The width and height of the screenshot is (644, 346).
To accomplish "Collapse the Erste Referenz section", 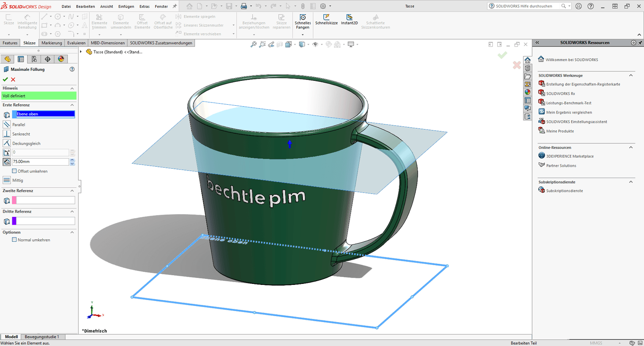I will 72,105.
